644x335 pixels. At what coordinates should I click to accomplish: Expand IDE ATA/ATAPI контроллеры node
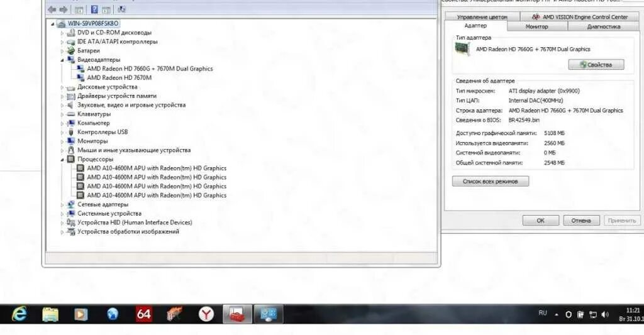pyautogui.click(x=62, y=42)
